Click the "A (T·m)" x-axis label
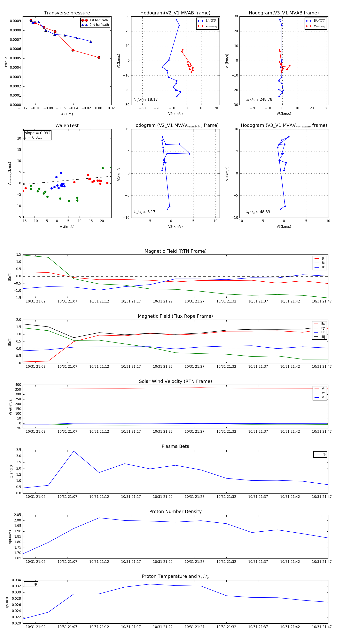Screen dimensions: 351x644 pos(67,114)
